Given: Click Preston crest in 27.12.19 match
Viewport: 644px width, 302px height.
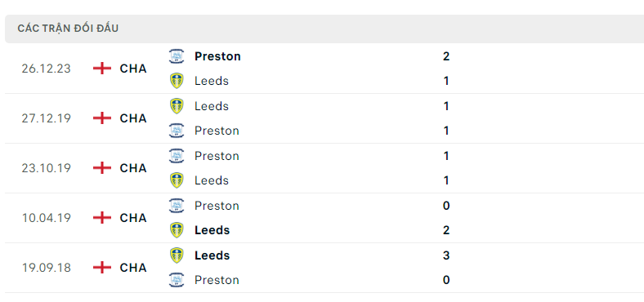Looking at the screenshot, I should click(177, 131).
